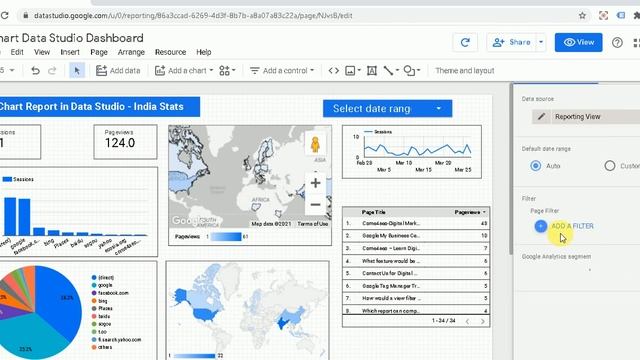Screen dimensions: 640x360
Task: Open the Help menu
Action: (x=204, y=52)
